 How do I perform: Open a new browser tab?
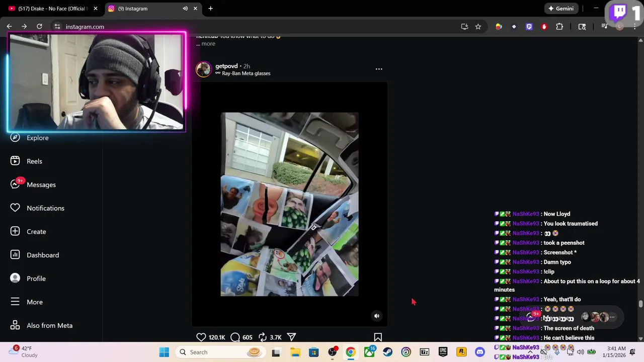pos(210,9)
